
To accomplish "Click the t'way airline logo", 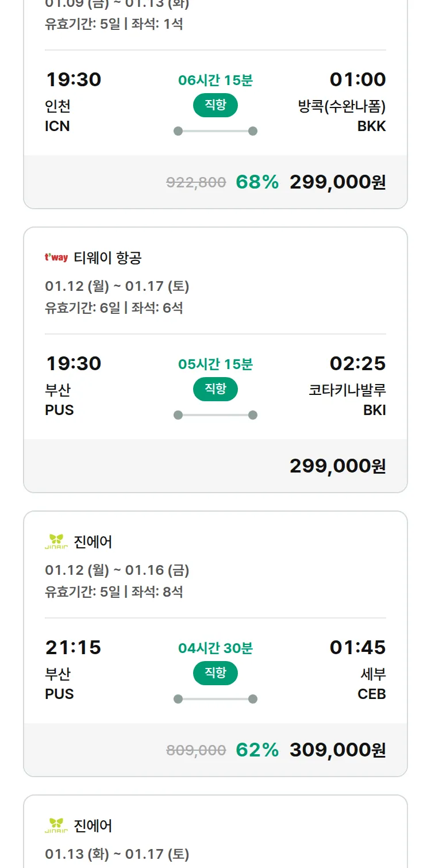I will [56, 258].
